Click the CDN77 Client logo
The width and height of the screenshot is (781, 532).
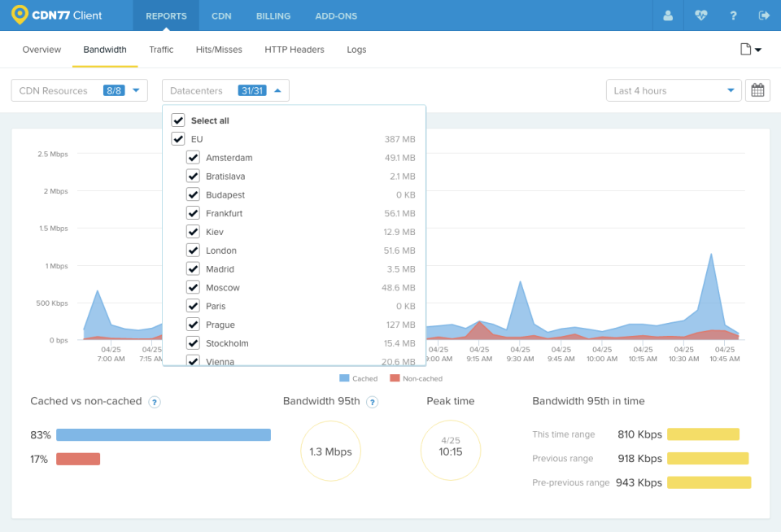click(57, 15)
